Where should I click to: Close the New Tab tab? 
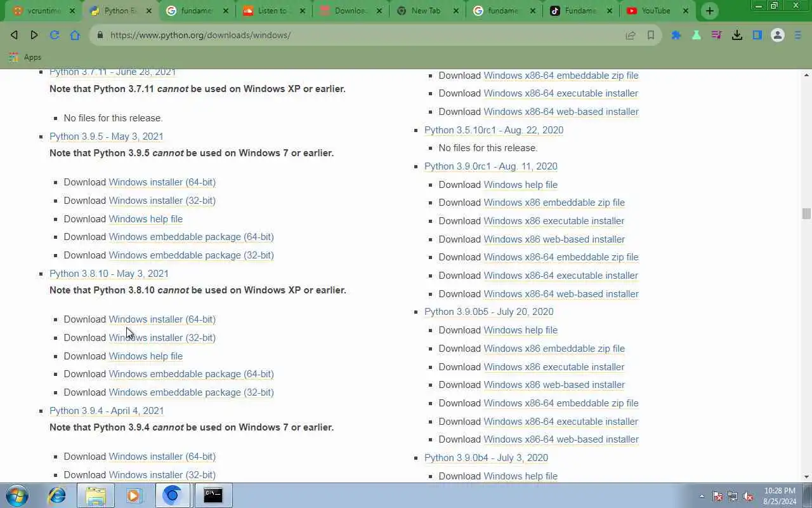click(x=456, y=11)
